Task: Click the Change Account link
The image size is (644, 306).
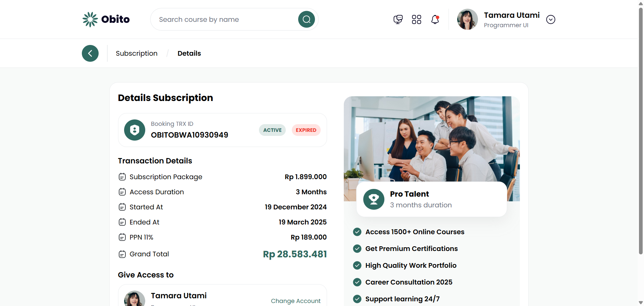Action: coord(296,301)
